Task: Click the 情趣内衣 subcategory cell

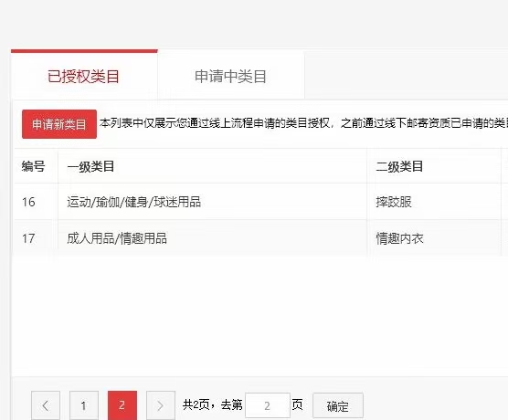Action: click(x=399, y=238)
